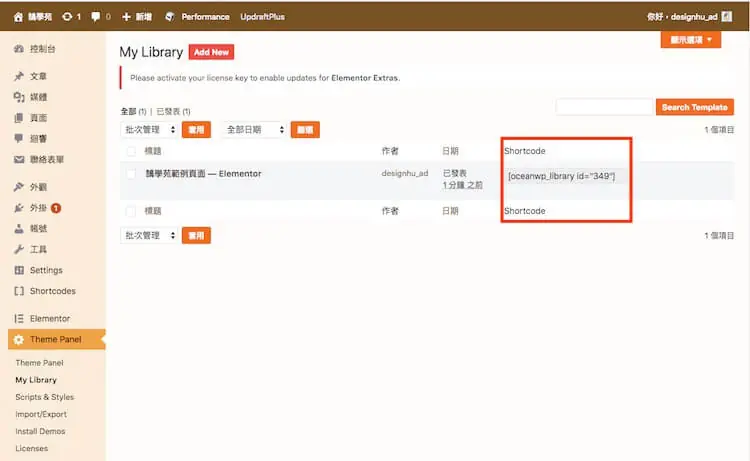Click the Published (1) filter link

coord(173,111)
